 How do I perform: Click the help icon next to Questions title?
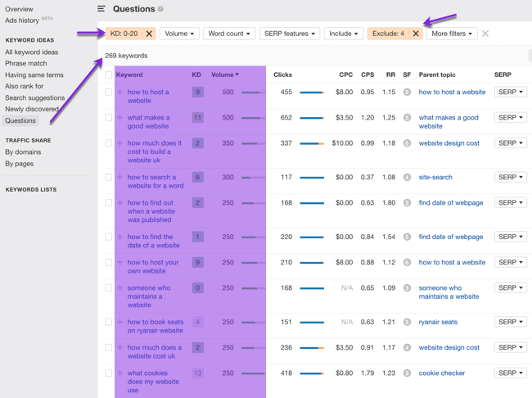[x=160, y=10]
